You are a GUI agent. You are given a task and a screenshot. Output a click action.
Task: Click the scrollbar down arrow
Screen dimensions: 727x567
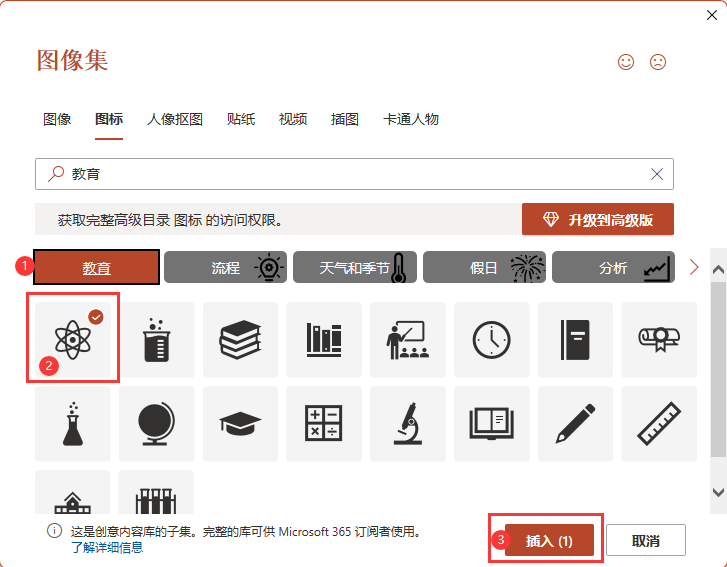click(718, 492)
